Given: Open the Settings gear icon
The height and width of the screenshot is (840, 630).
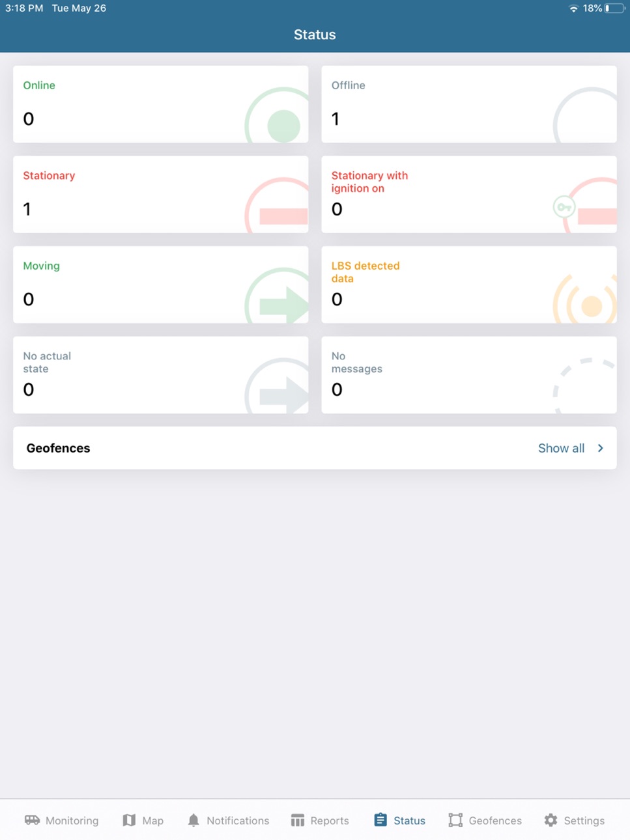Looking at the screenshot, I should (551, 820).
